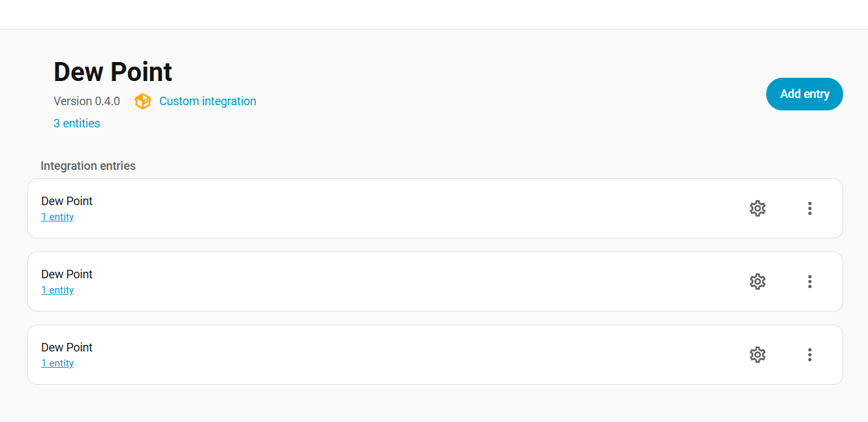Select the third Dew Point entry name
Image resolution: width=868 pixels, height=422 pixels.
pyautogui.click(x=67, y=348)
